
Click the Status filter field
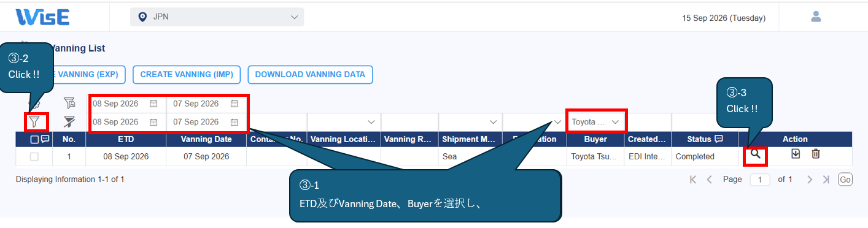tap(705, 122)
